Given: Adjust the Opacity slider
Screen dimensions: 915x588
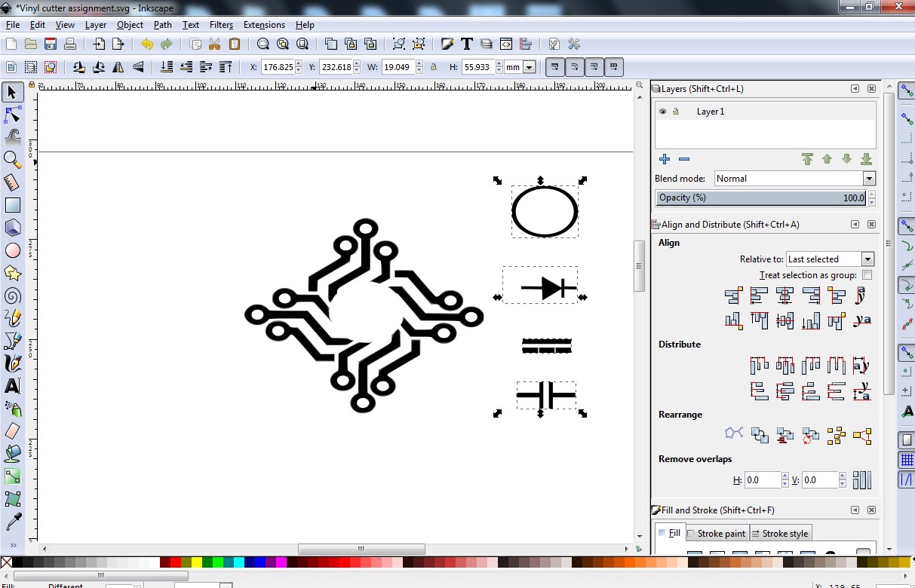Looking at the screenshot, I should point(762,198).
